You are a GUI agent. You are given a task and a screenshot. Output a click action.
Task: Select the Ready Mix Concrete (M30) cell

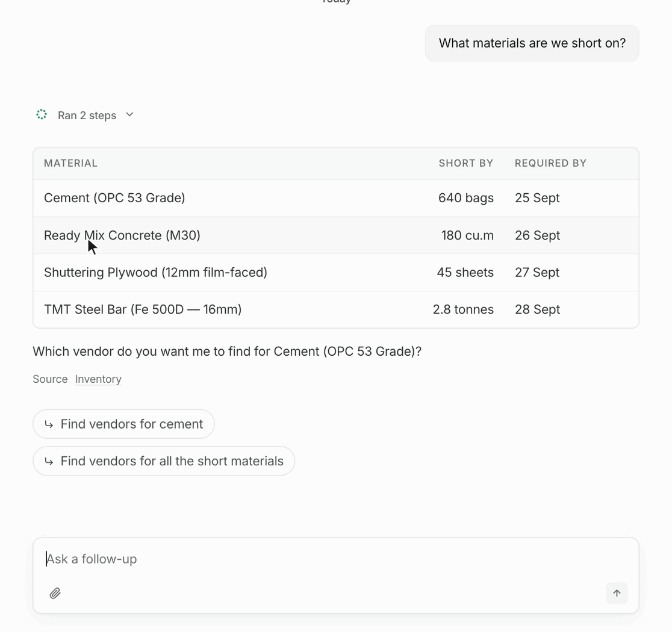point(122,235)
